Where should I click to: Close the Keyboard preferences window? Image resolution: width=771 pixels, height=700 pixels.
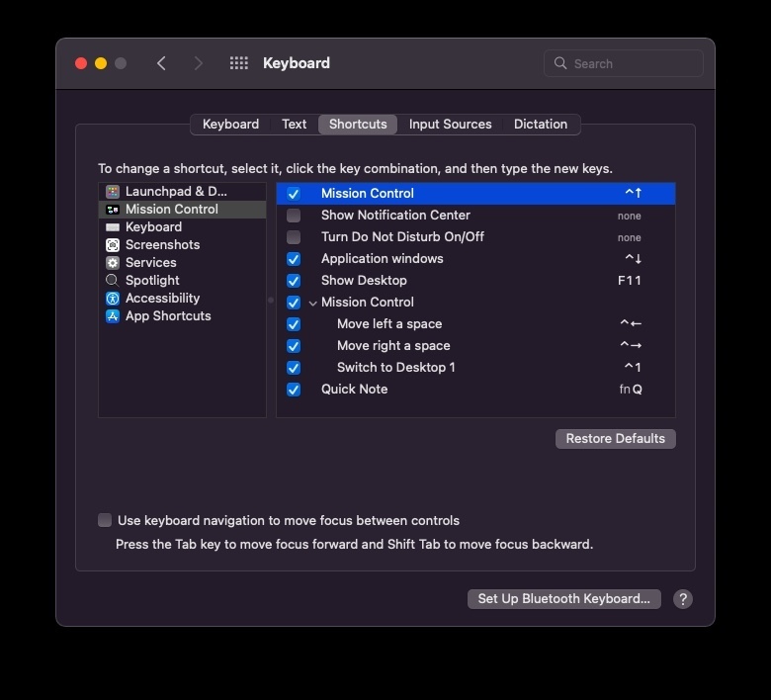[81, 63]
